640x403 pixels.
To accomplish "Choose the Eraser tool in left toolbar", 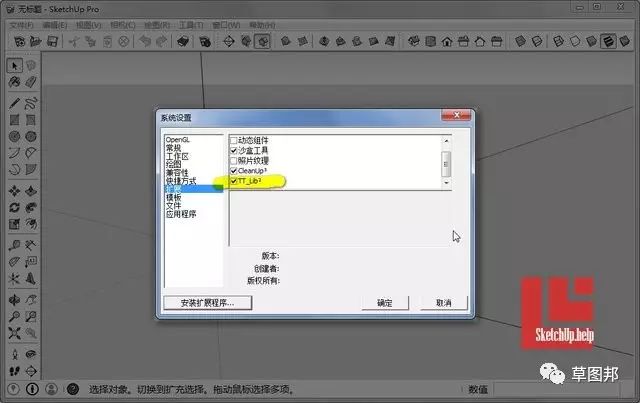I will click(x=31, y=82).
